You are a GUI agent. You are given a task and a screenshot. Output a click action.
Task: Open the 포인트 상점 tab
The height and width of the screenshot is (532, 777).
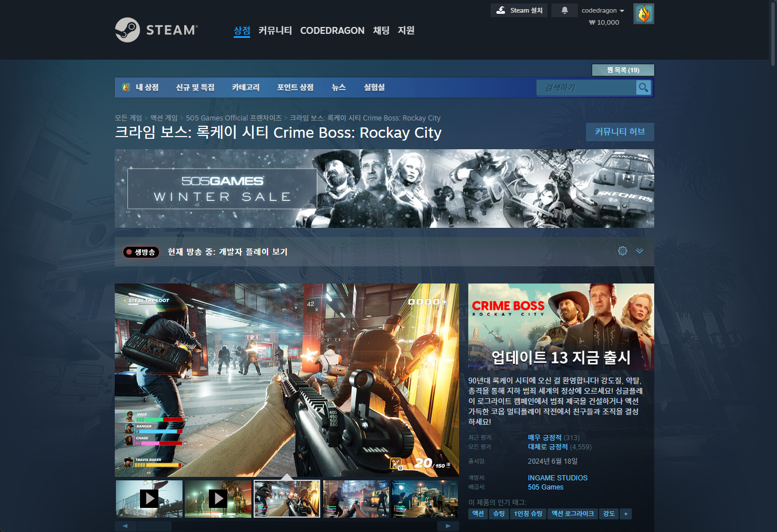click(296, 87)
